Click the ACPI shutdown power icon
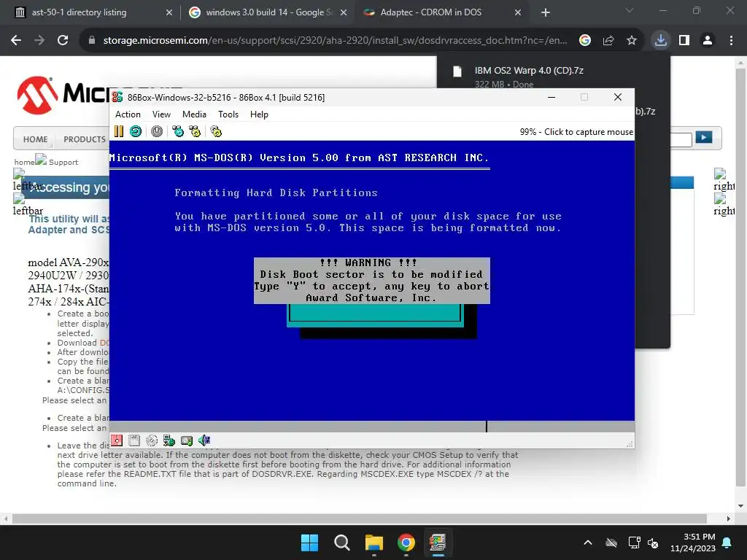Image resolution: width=747 pixels, height=560 pixels. point(157,131)
